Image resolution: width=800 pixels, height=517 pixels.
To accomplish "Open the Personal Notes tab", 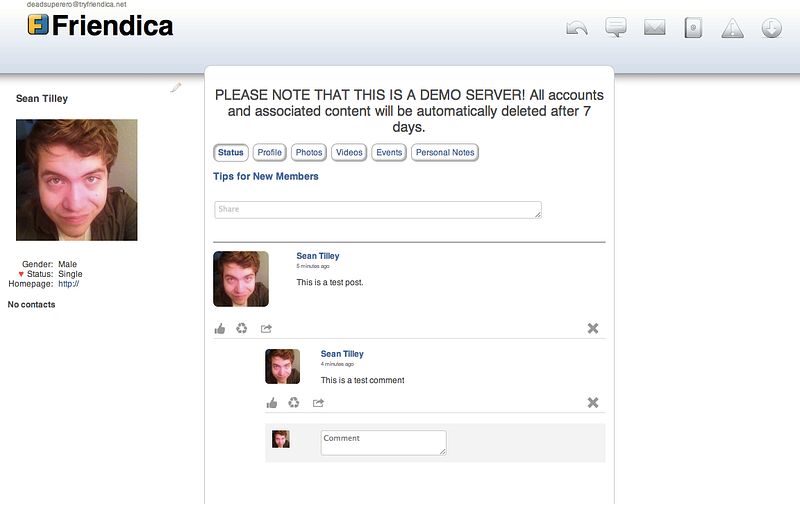I will click(445, 152).
